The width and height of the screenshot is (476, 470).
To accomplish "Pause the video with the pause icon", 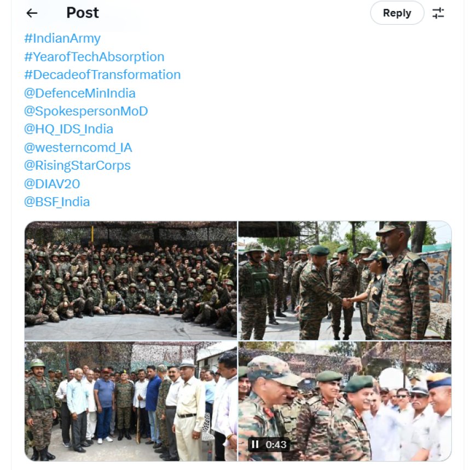I will tap(256, 444).
